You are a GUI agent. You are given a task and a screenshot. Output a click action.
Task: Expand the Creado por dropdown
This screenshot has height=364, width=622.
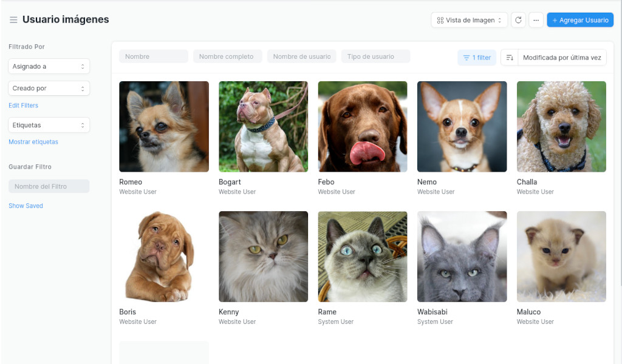tap(49, 89)
